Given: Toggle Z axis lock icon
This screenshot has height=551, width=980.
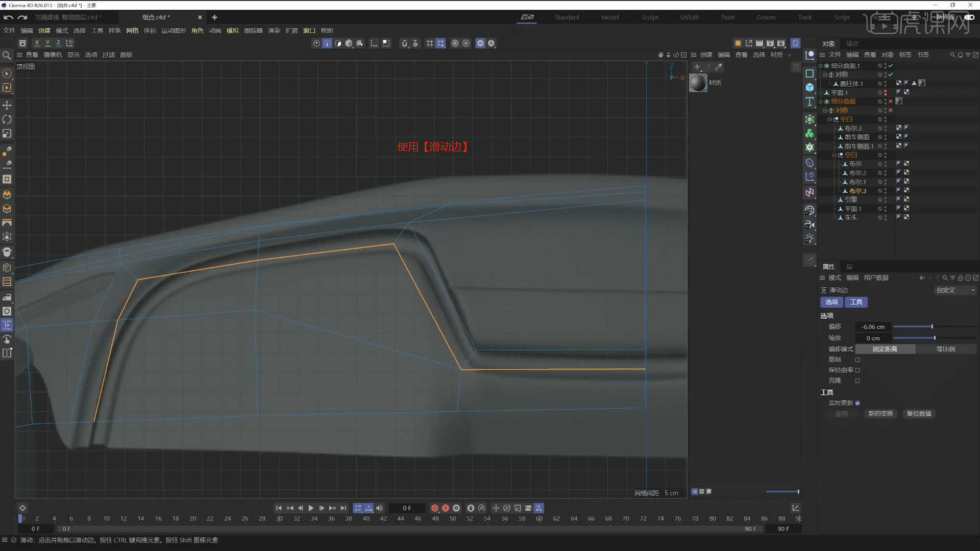Looking at the screenshot, I should [58, 43].
